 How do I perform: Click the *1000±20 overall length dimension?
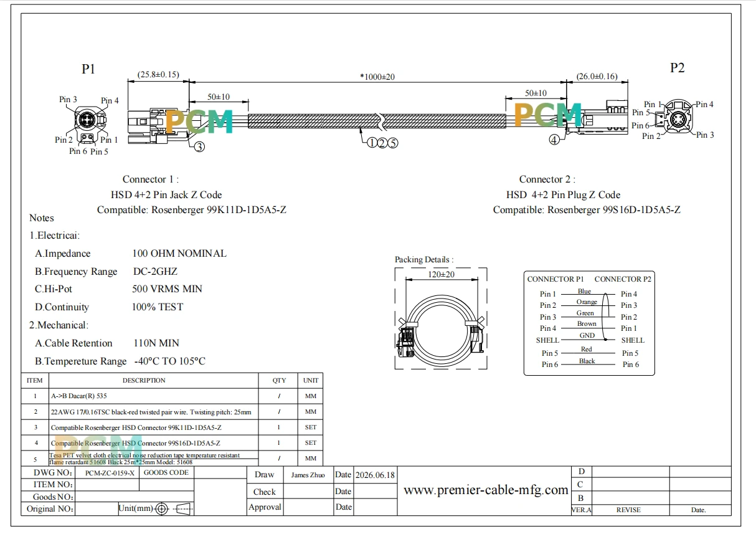coord(377,77)
